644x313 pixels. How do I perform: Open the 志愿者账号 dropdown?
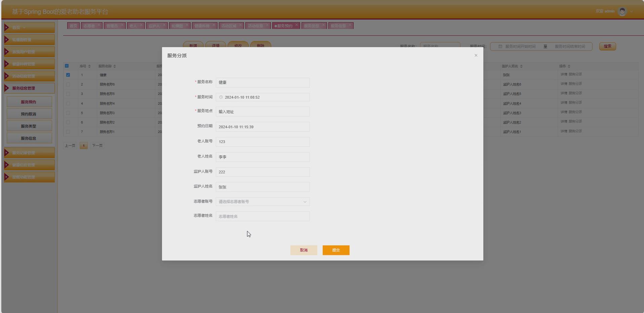(x=263, y=202)
